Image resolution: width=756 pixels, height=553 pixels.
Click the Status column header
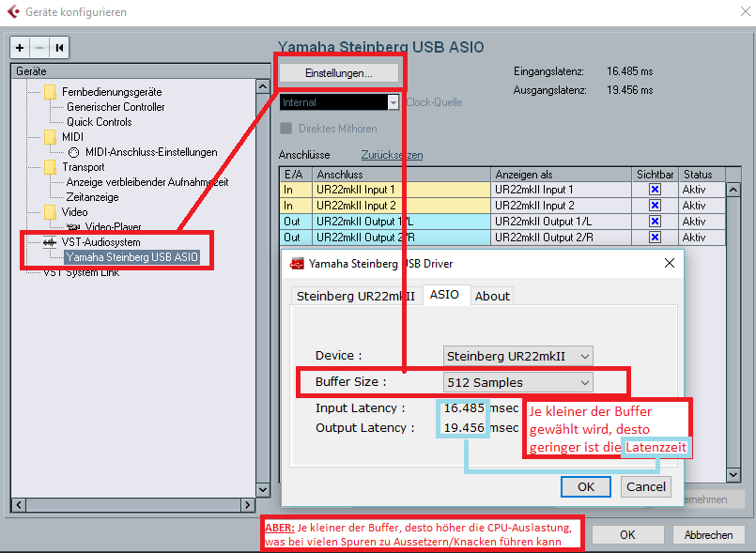click(x=702, y=175)
